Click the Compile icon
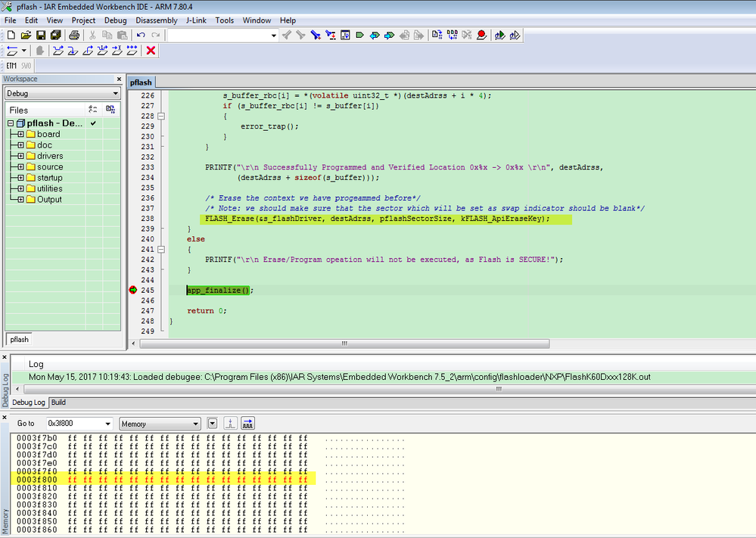 point(437,35)
